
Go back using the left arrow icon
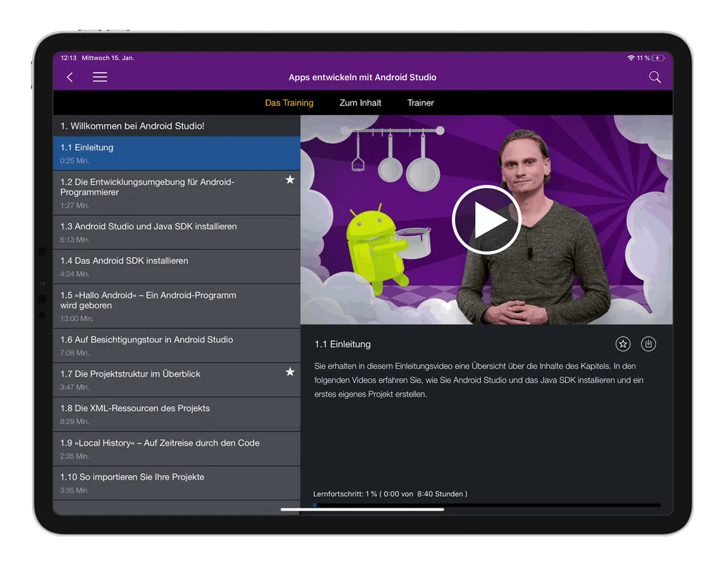point(70,77)
